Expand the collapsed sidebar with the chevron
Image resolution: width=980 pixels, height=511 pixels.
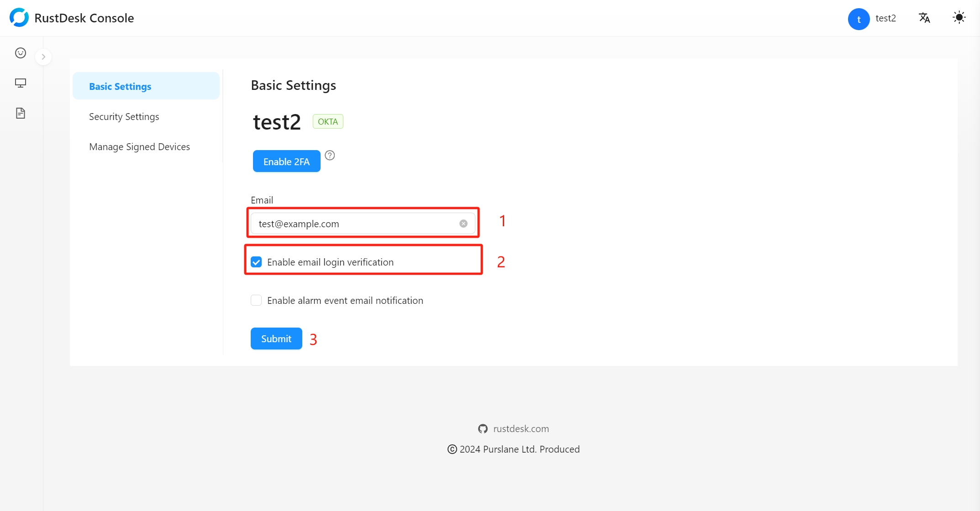point(43,57)
